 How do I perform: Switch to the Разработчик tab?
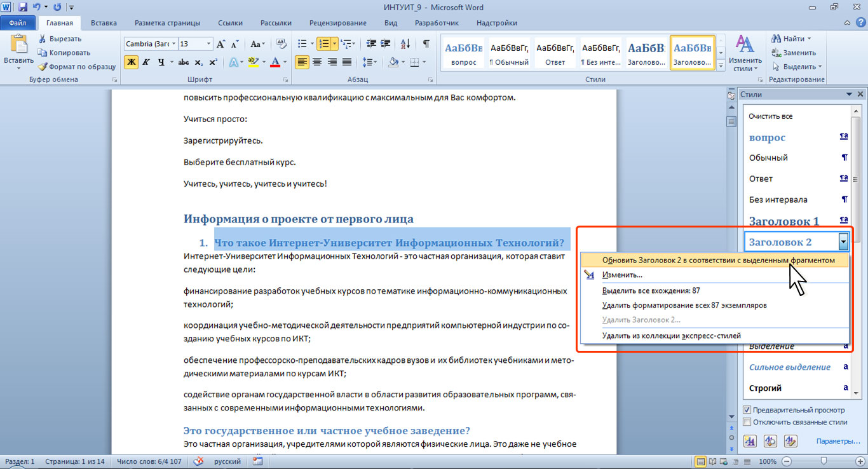[x=437, y=23]
